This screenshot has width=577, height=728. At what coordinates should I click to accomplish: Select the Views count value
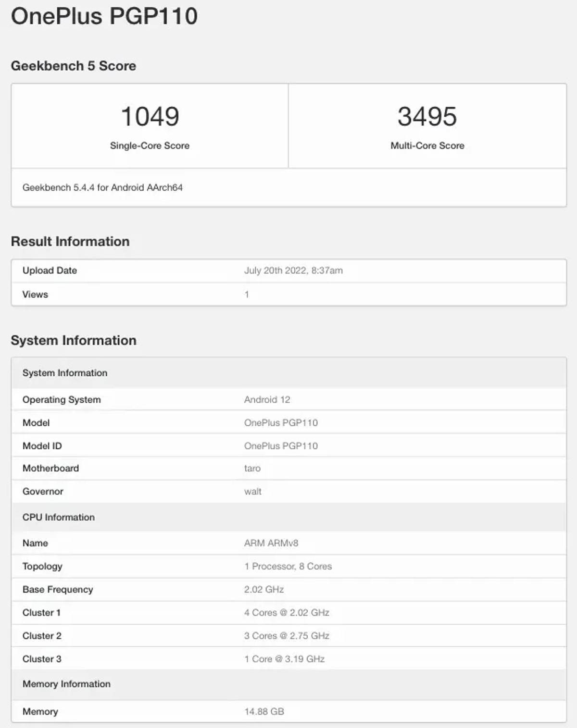[247, 294]
